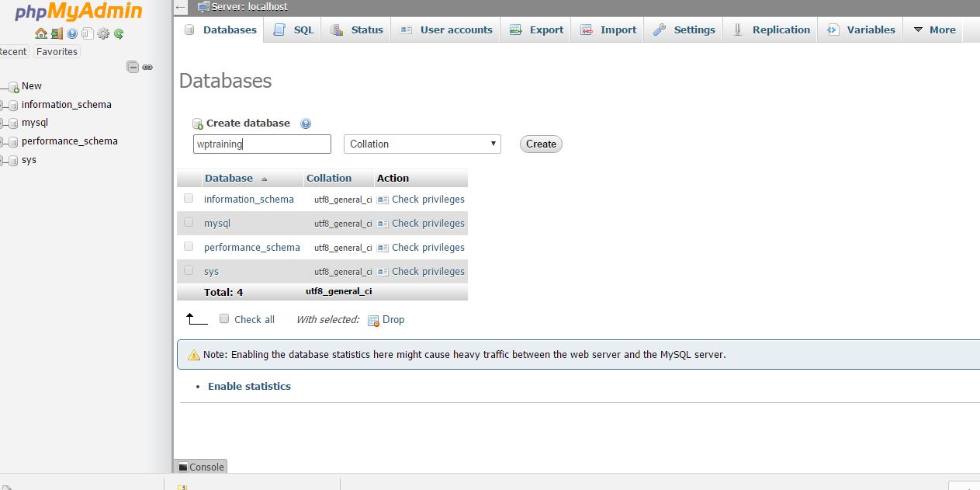Expand the performance_schema tree node

coord(2,141)
